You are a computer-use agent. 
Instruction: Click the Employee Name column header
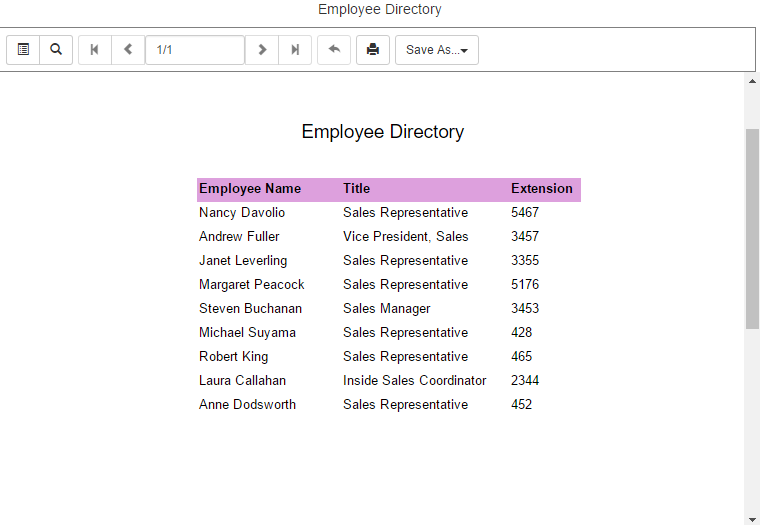click(250, 189)
